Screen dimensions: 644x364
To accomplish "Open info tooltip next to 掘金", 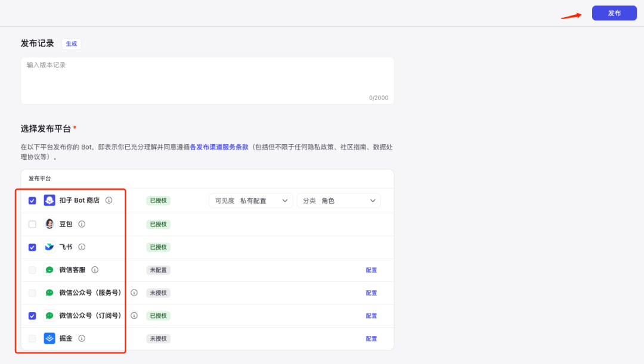I will click(x=82, y=338).
